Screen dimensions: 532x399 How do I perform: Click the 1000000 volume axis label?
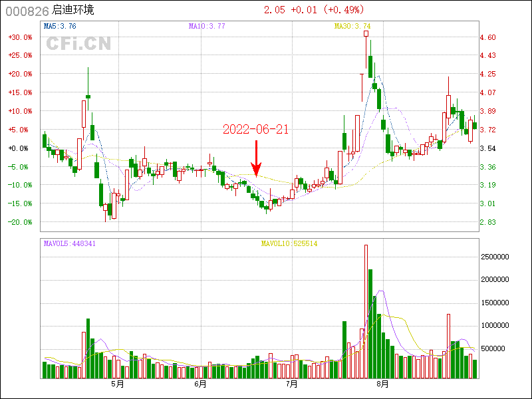(495, 325)
